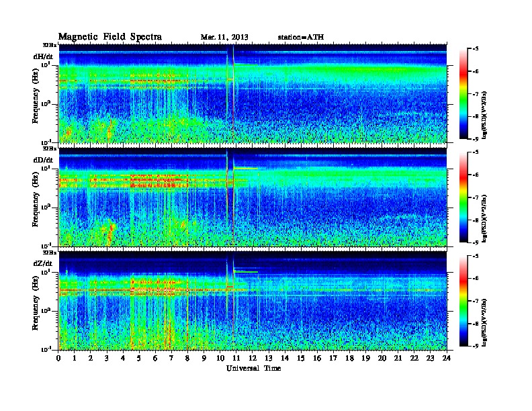Image resolution: width=532 pixels, height=411 pixels.
Task: Click hour tick label "3" on the time axis
Action: pyautogui.click(x=107, y=358)
